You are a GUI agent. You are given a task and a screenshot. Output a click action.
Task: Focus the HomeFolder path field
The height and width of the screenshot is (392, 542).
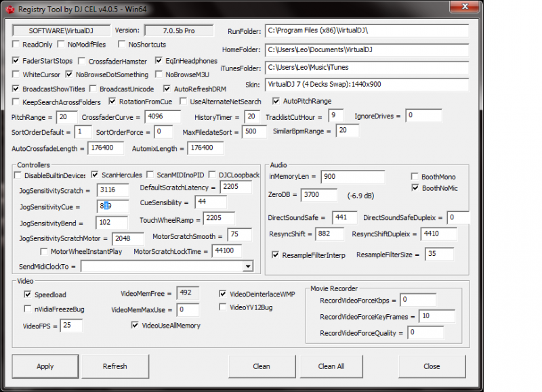(x=367, y=49)
